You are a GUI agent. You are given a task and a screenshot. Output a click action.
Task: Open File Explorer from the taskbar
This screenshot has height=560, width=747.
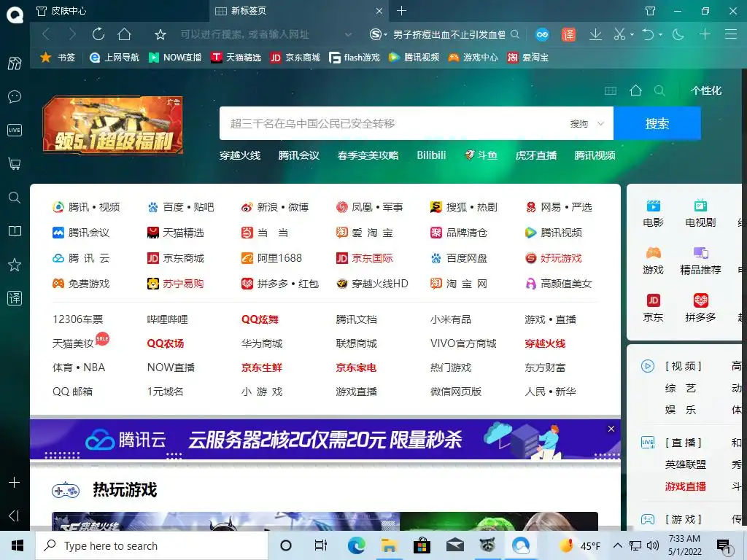390,545
